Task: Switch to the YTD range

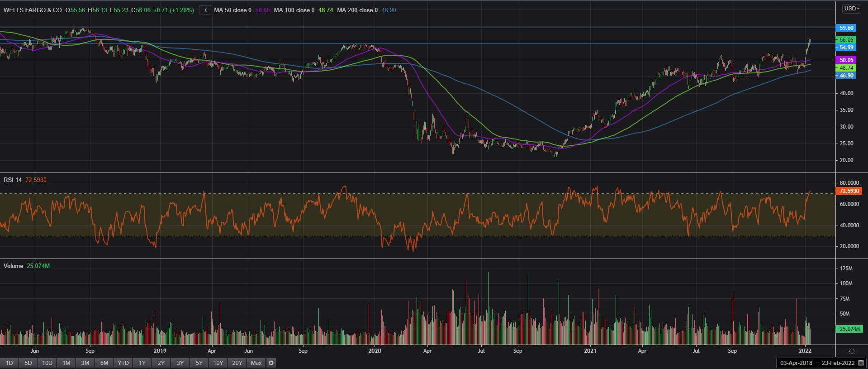Action: tap(123, 363)
